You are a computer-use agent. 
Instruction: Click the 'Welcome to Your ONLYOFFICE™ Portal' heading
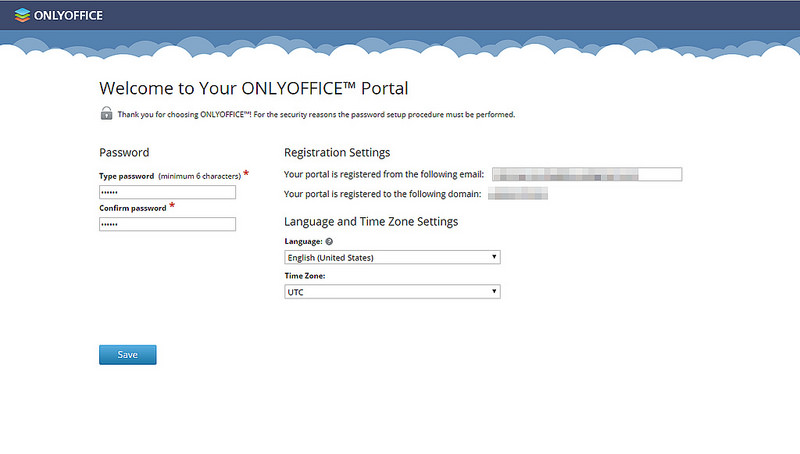pos(254,88)
